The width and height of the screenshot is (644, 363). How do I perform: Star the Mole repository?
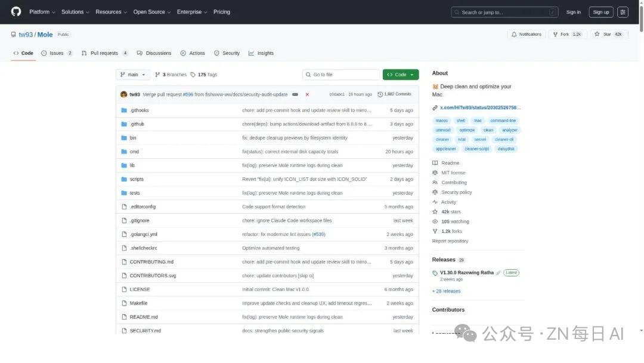(609, 35)
